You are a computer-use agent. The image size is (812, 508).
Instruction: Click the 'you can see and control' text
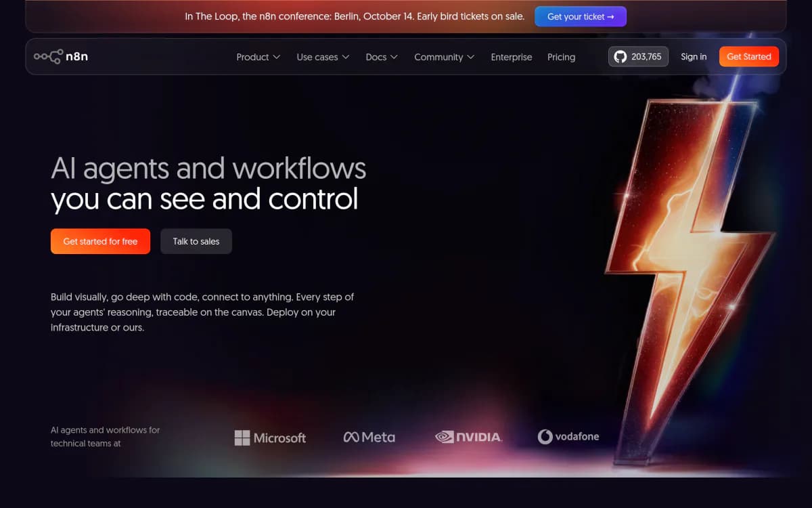[x=204, y=199]
